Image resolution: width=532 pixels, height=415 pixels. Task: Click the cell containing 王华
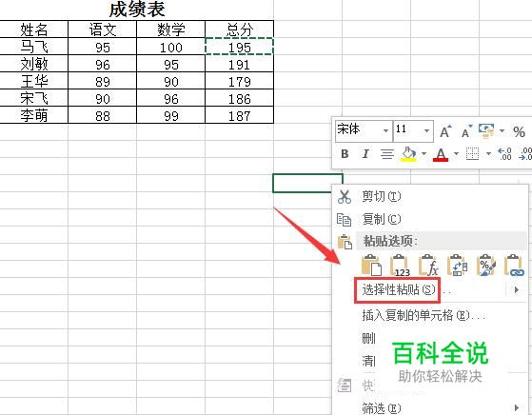(34, 81)
